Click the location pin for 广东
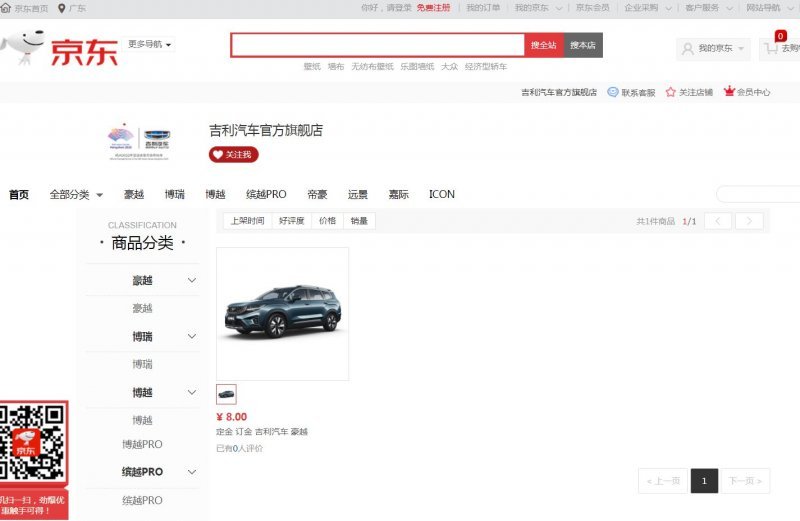Screen dimensions: 800x521 [62, 8]
